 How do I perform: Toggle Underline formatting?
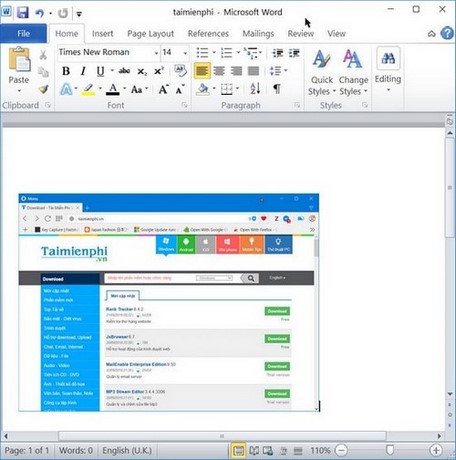[x=100, y=71]
